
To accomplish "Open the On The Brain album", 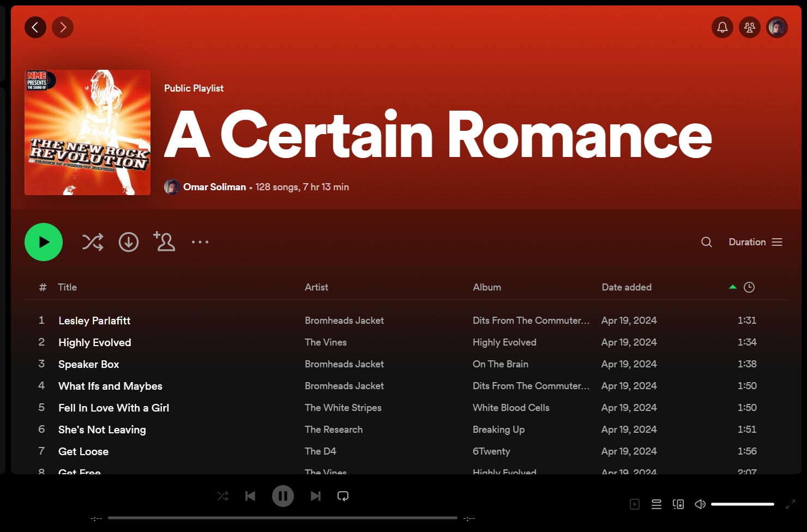I will point(501,364).
